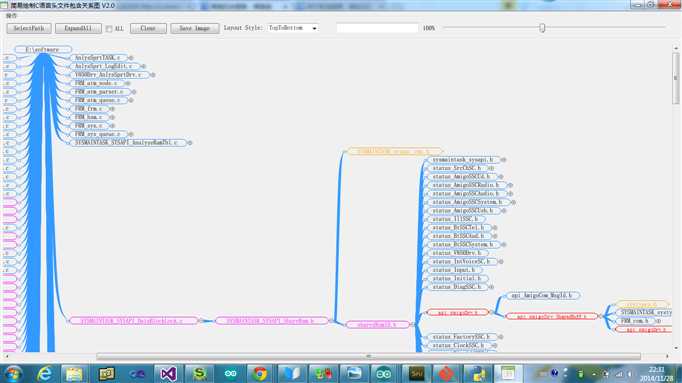Select the api_AmigoCom_Msgld.h node
This screenshot has width=682, height=383.
tap(542, 296)
